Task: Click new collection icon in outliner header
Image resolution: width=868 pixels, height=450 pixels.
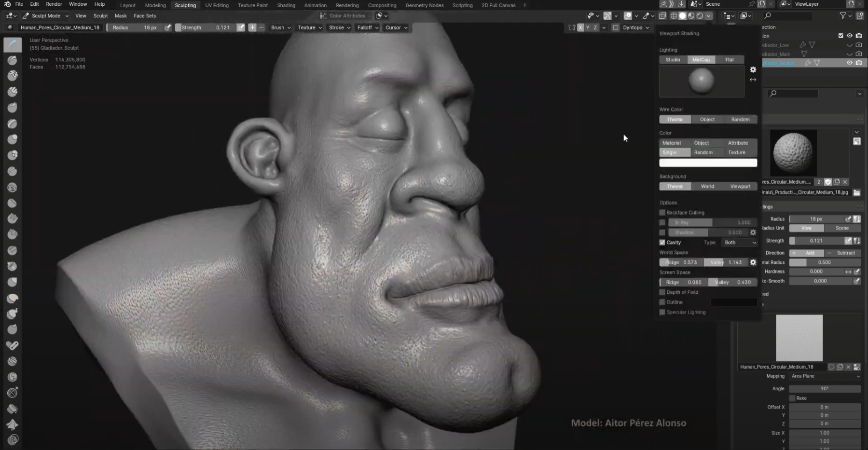Action: pyautogui.click(x=860, y=15)
